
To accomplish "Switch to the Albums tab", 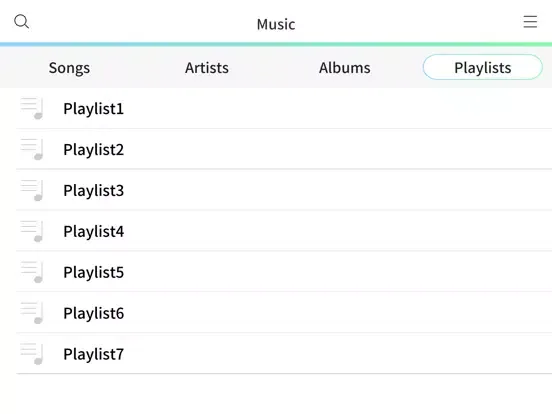I will 345,68.
